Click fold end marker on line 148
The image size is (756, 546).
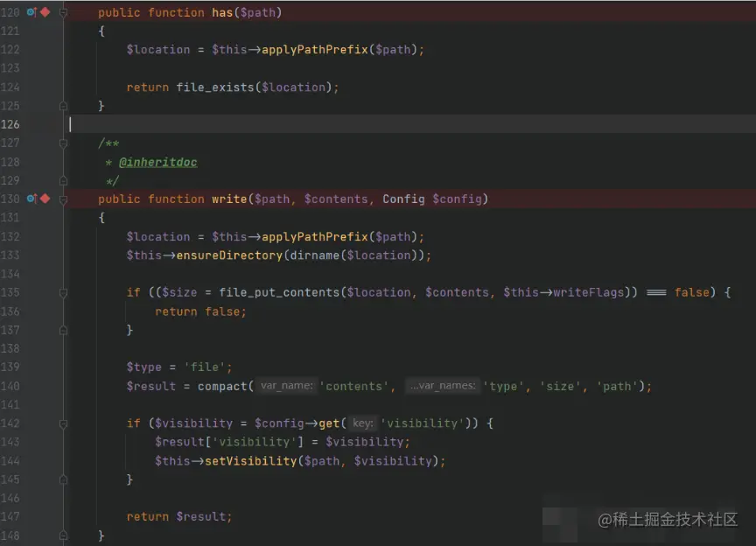(63, 535)
